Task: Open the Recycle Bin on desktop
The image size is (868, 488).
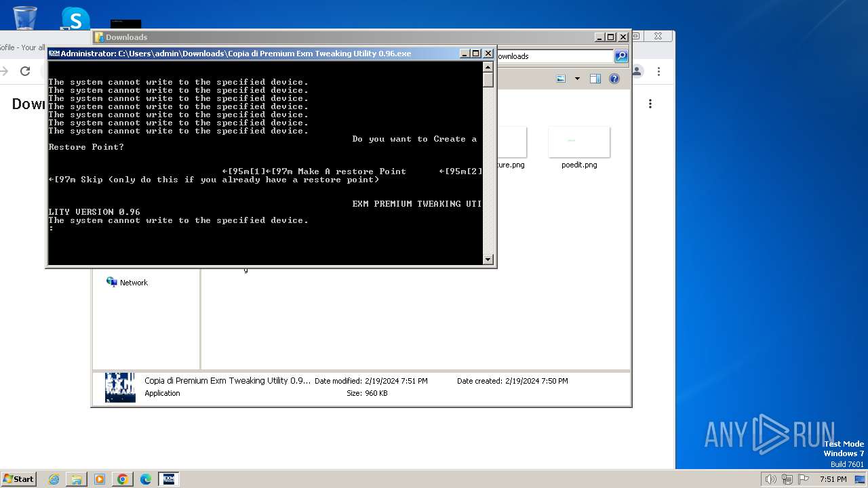Action: [25, 18]
